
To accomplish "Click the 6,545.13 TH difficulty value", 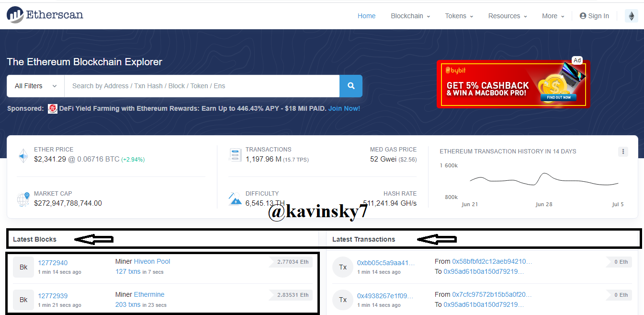I will [x=265, y=203].
